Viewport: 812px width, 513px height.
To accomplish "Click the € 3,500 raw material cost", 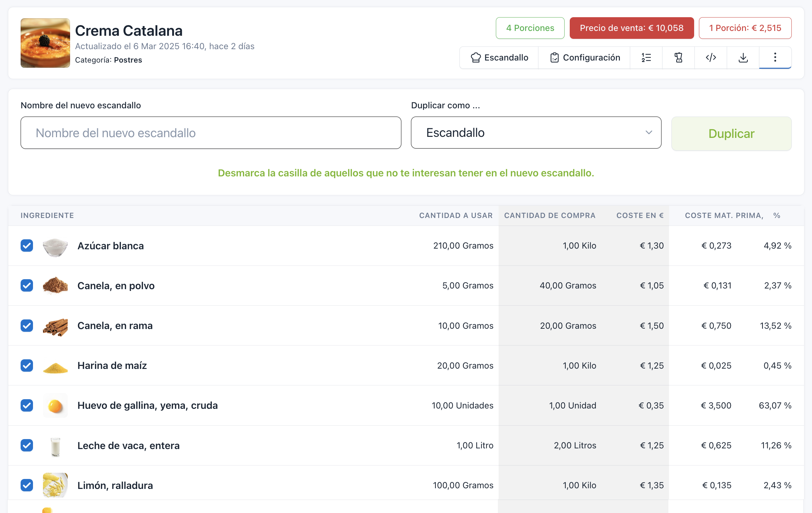I will click(716, 405).
